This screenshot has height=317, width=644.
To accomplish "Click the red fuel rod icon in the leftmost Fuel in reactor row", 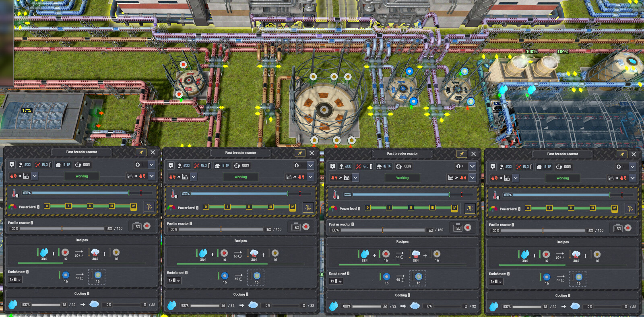I will point(147,226).
